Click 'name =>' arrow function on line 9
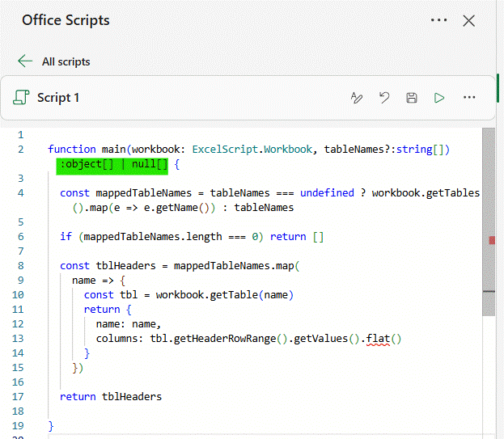Screen dimensions: 504x439 pos(92,281)
